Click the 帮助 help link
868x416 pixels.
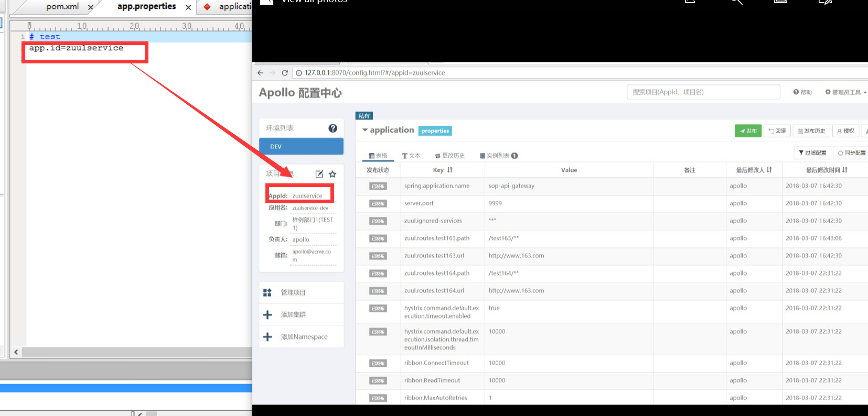(x=802, y=92)
